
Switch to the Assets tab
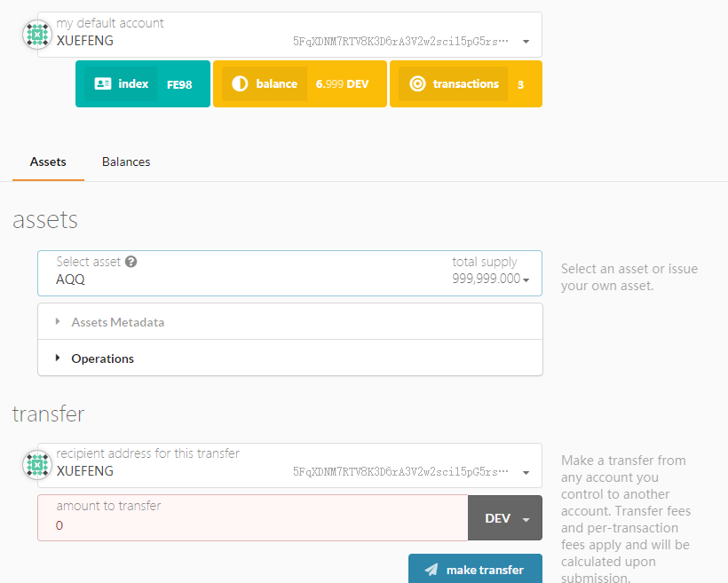48,162
